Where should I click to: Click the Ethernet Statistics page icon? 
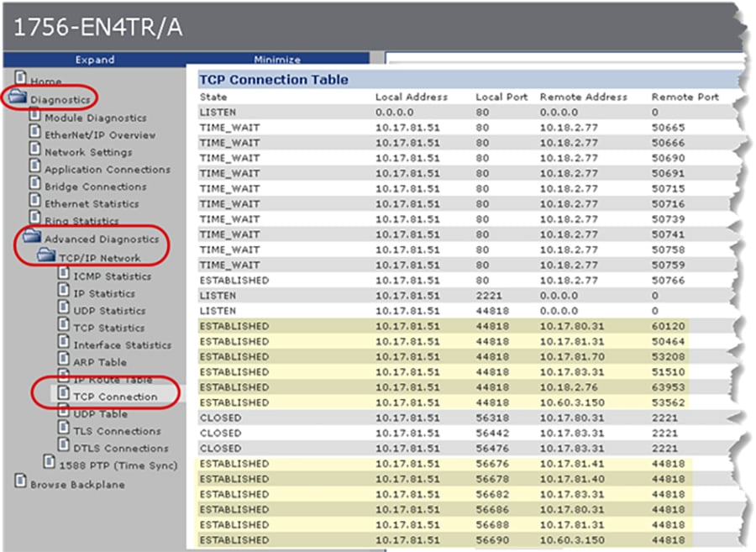(x=34, y=201)
